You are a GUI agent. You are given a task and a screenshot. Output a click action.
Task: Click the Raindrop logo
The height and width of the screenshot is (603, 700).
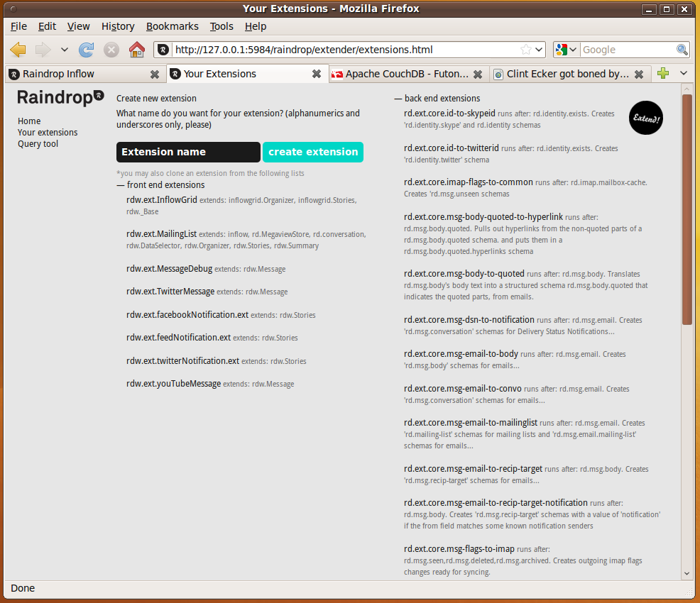[x=60, y=97]
